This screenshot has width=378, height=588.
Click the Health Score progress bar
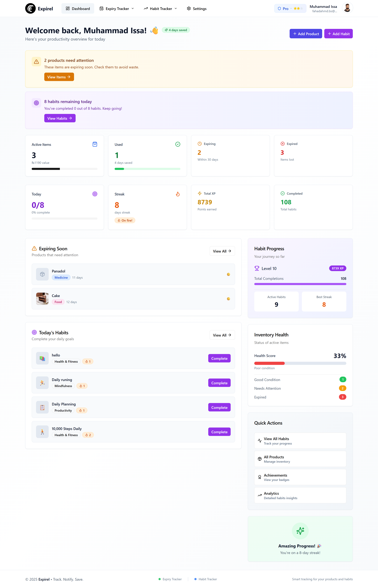[x=300, y=363]
